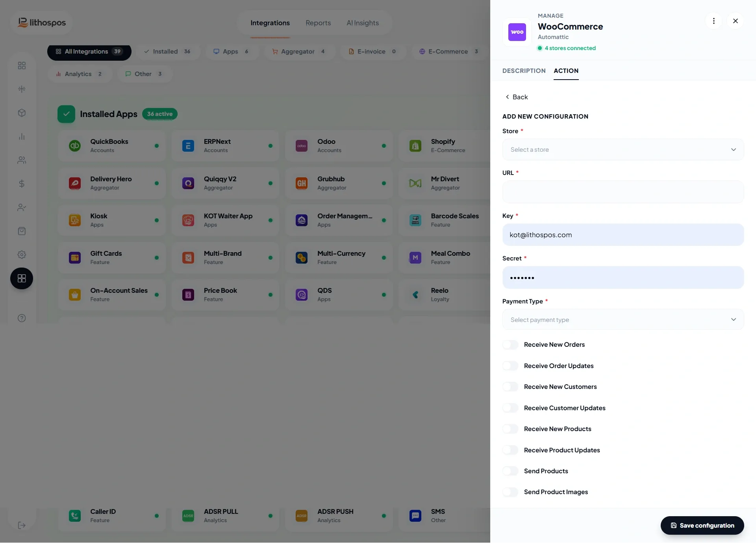This screenshot has width=756, height=543.
Task: Click the SMS app icon
Action: [415, 516]
